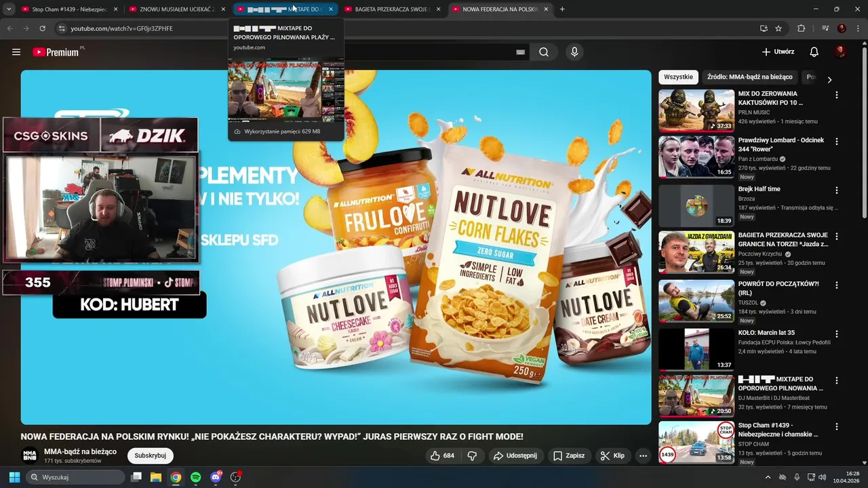Open MMA BNB channel avatar

pos(30,455)
